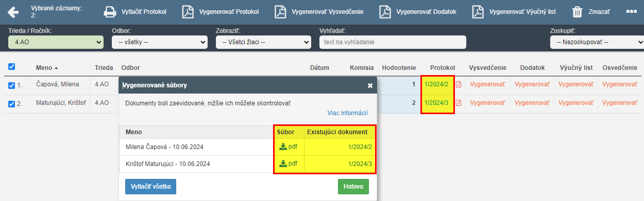Click the PDF icon for Vygenerovať Vysvedčenie

(x=280, y=12)
